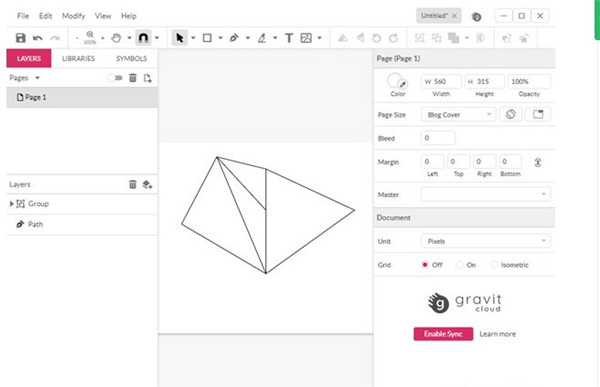
Task: Set Grid to On
Action: [459, 265]
